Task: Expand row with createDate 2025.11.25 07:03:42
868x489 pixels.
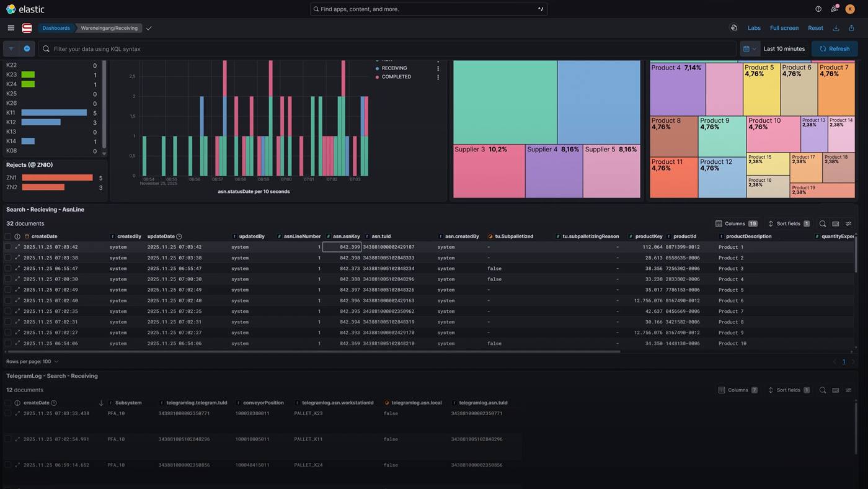Action: 17,247
